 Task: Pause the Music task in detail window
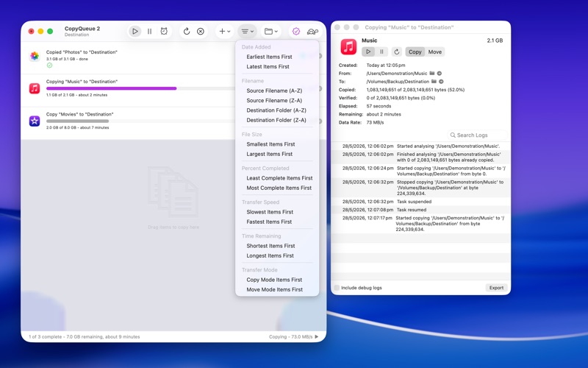(381, 52)
